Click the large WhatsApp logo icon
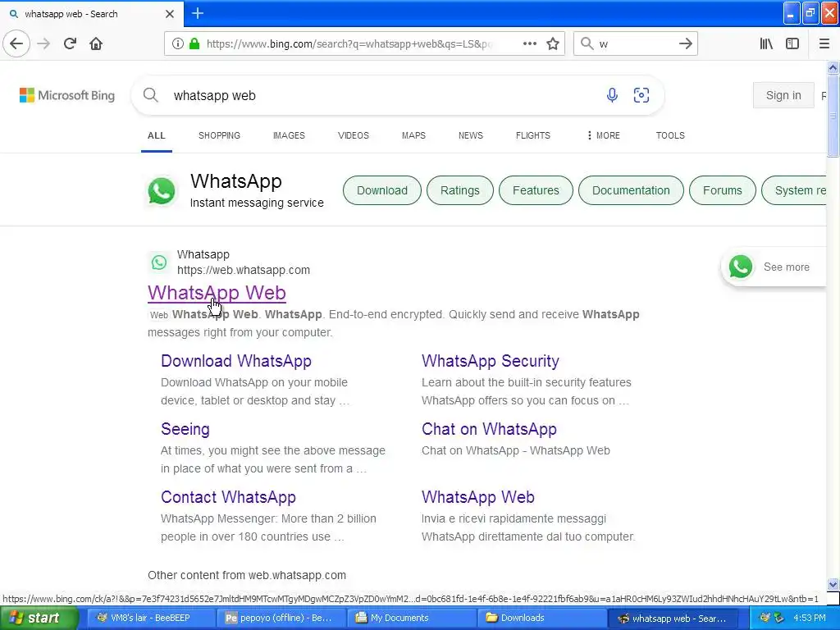The height and width of the screenshot is (630, 840). pos(162,190)
